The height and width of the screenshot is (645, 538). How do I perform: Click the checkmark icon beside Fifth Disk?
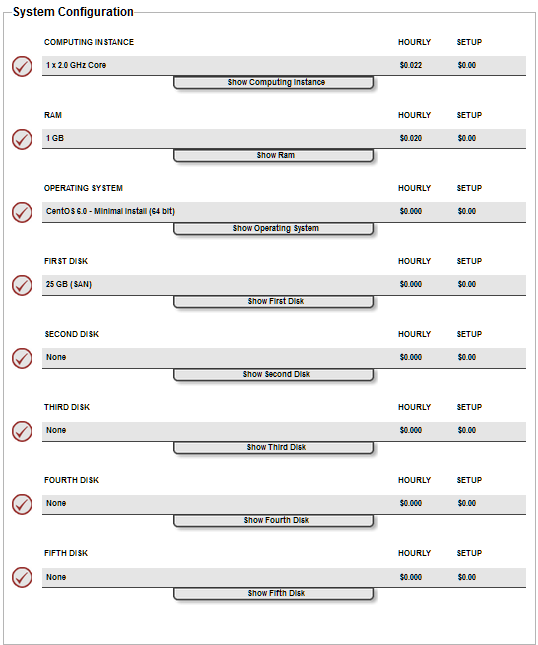point(22,577)
